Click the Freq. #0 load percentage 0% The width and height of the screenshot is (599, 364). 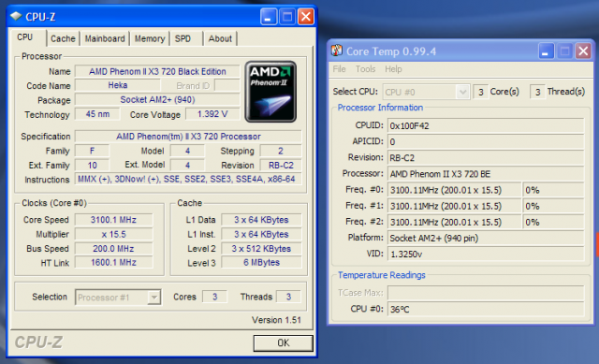[x=553, y=190]
